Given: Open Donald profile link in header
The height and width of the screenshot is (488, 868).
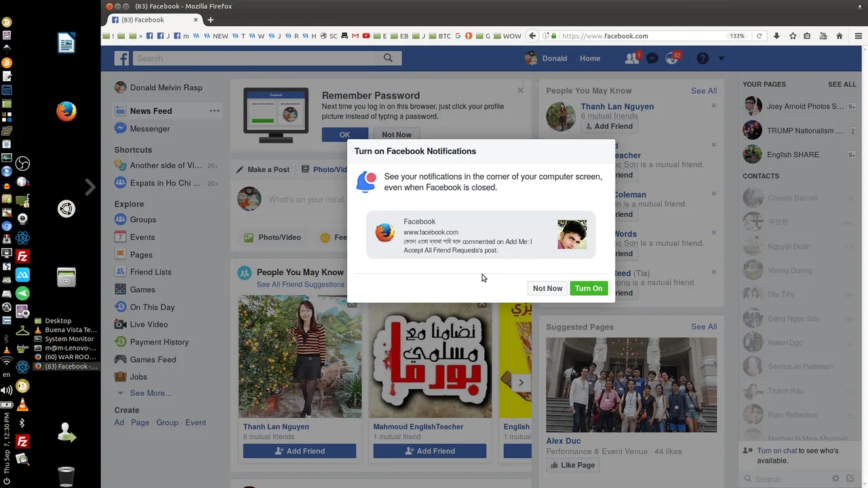Looking at the screenshot, I should pyautogui.click(x=546, y=58).
